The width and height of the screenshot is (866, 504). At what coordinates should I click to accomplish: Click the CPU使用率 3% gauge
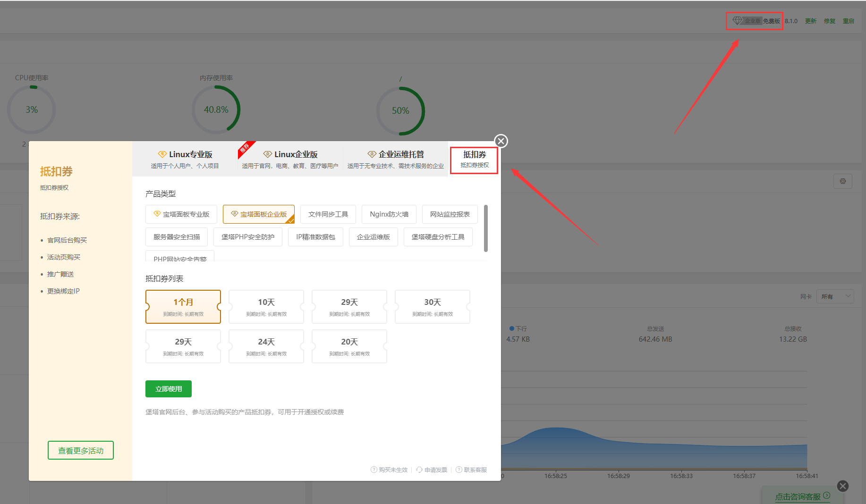[32, 109]
